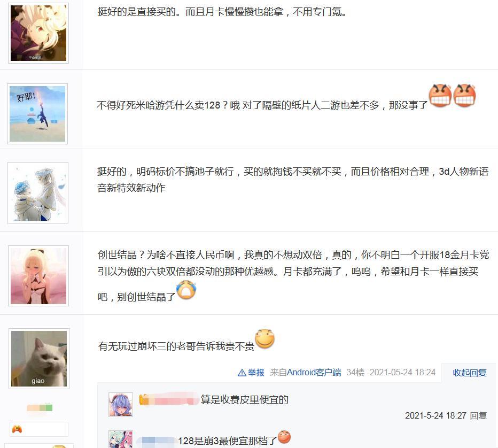The image size is (498, 448).
Task: Click the report warning triangle icon
Action: point(242,373)
